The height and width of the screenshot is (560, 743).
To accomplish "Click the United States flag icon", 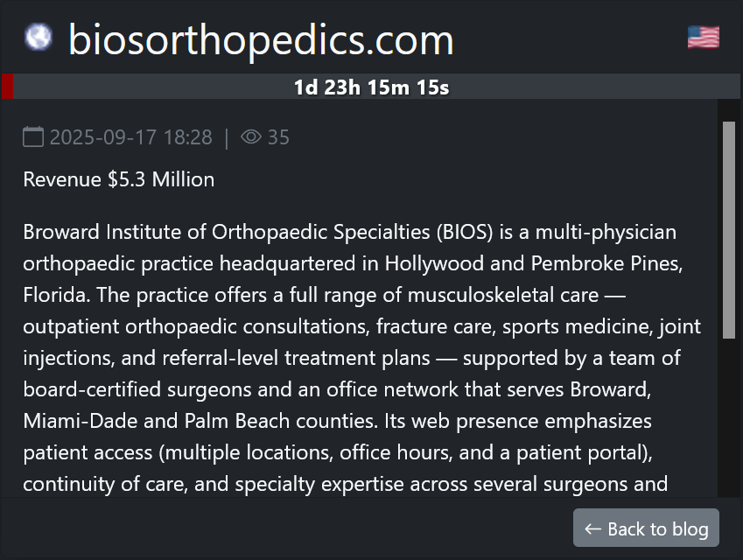I will 703,37.
